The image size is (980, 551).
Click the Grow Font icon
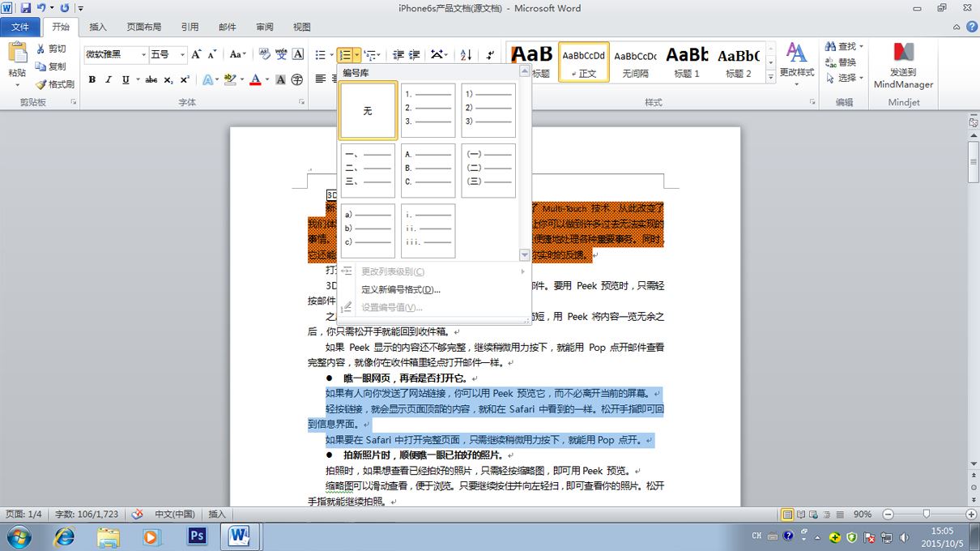196,54
